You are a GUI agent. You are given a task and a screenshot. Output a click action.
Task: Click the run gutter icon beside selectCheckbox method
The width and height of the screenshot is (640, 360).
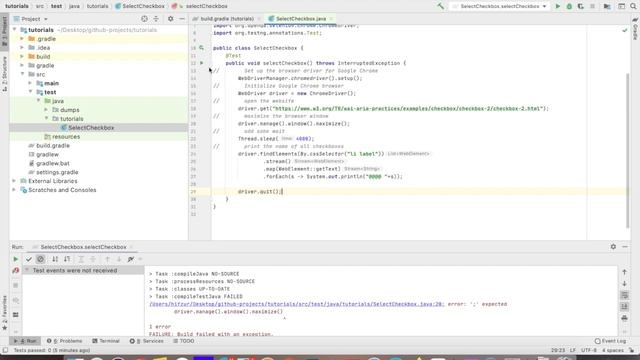202,63
